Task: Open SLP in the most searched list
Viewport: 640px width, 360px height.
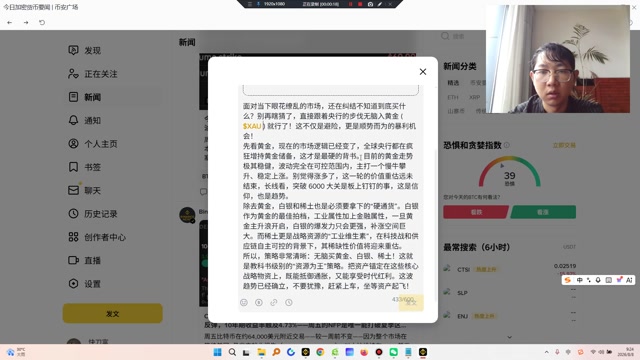Action: 509,293
